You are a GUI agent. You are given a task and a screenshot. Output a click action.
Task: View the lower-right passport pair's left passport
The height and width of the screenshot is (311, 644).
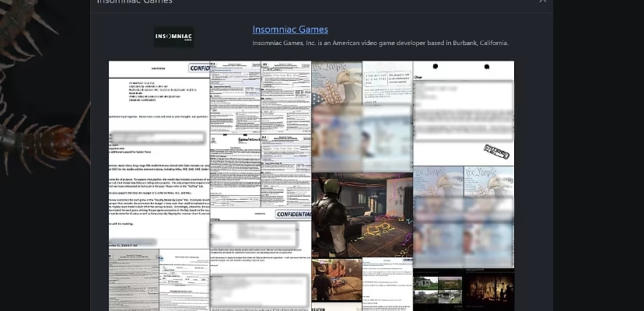tap(438, 217)
